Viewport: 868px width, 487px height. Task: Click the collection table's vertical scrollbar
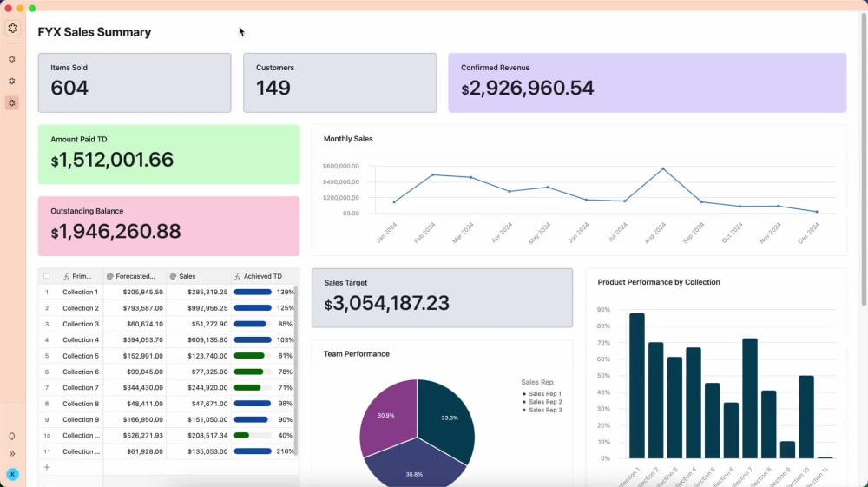[x=296, y=371]
